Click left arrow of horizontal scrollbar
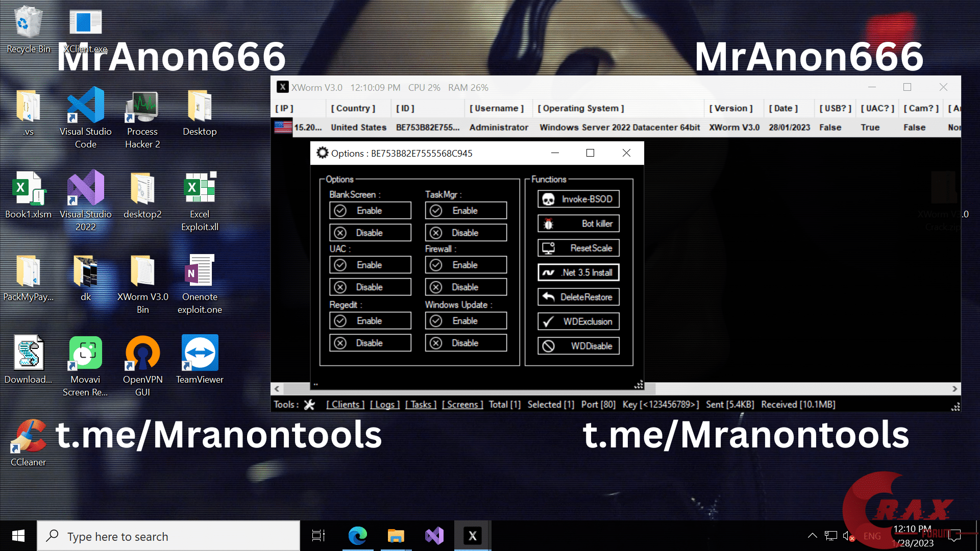Screen dimensions: 980x551 point(277,389)
